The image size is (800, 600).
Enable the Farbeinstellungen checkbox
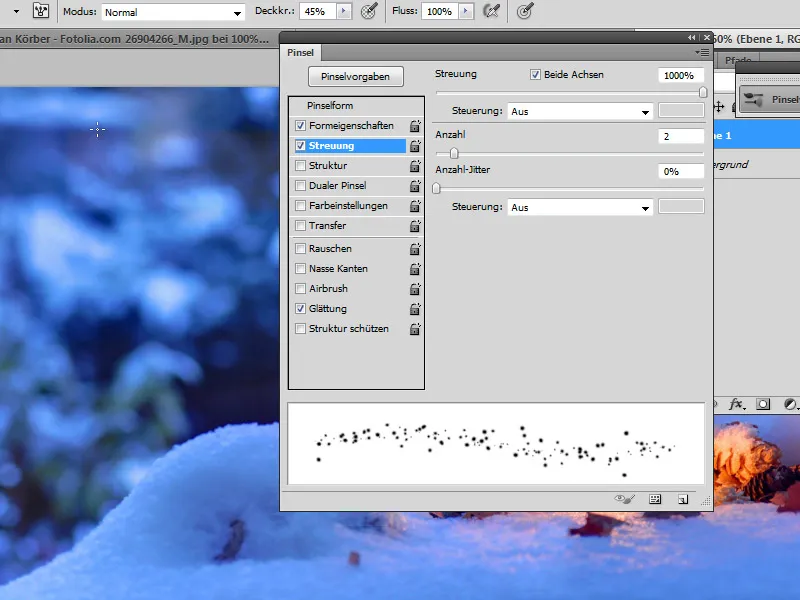tap(301, 206)
